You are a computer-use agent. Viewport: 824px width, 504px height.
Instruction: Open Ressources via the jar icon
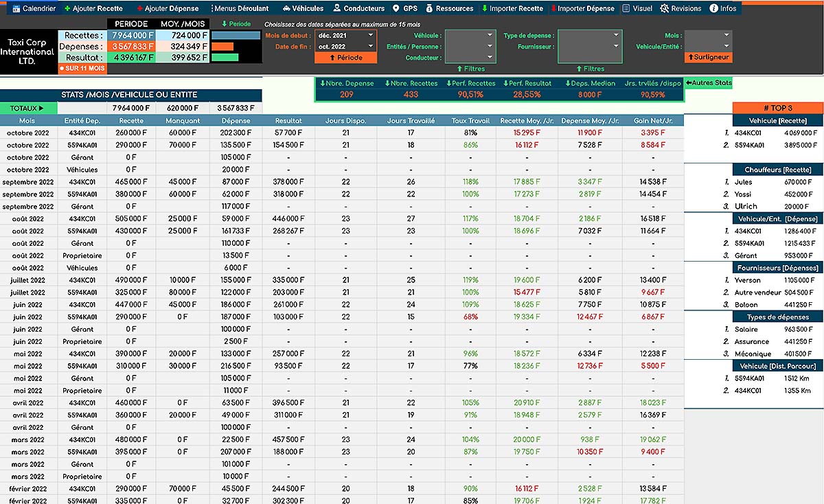pos(430,8)
